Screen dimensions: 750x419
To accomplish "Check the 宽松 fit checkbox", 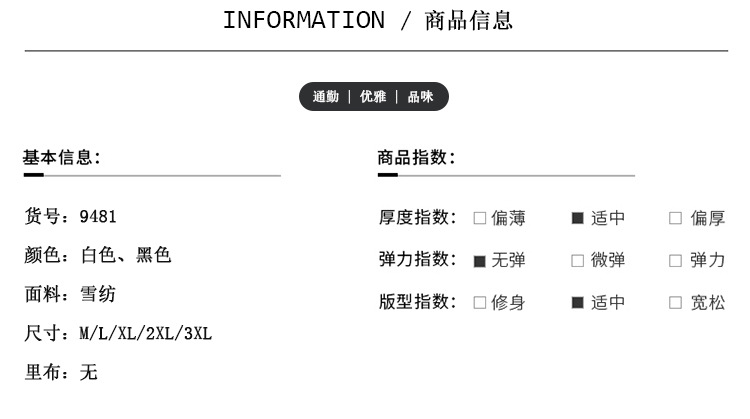I will pyautogui.click(x=675, y=302).
